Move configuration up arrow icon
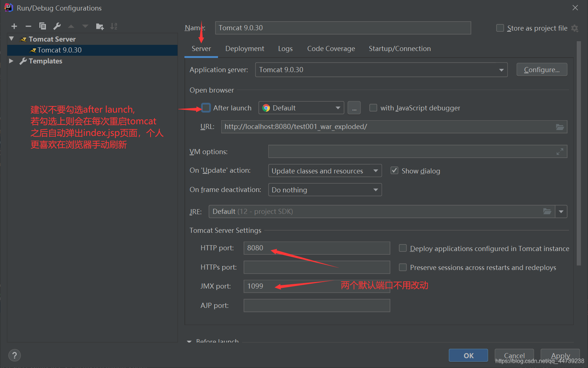Image resolution: width=588 pixels, height=368 pixels. [x=71, y=26]
